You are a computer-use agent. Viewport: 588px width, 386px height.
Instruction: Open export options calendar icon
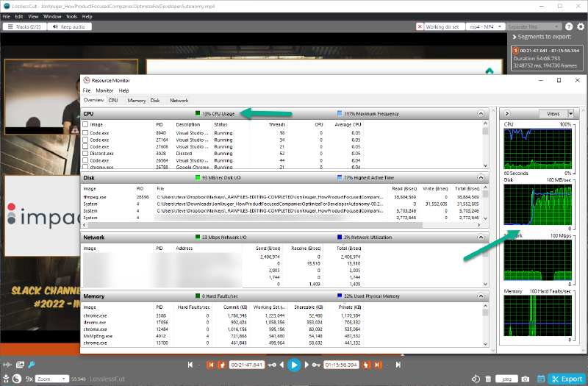[x=541, y=379]
